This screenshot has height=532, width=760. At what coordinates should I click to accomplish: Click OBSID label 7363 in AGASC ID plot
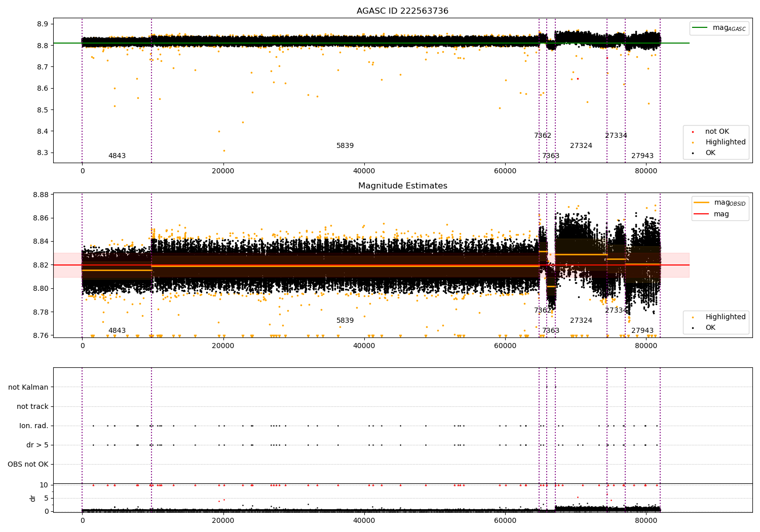coord(551,156)
